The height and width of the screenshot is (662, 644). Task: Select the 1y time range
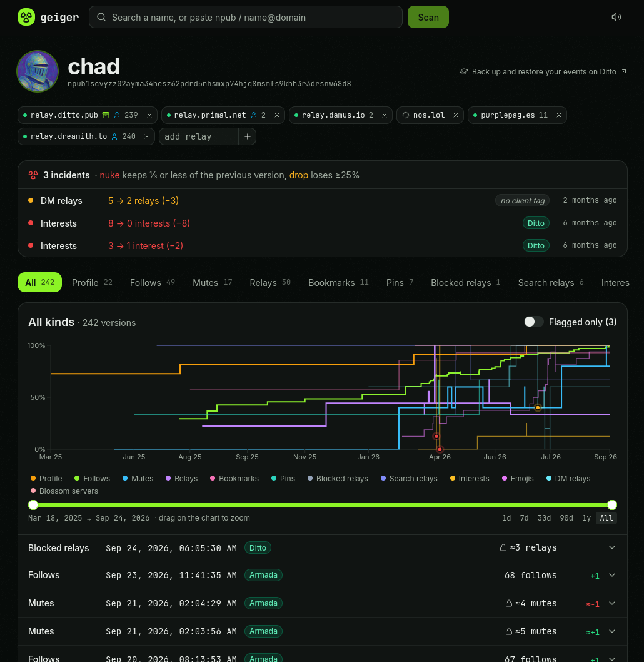pos(586,518)
